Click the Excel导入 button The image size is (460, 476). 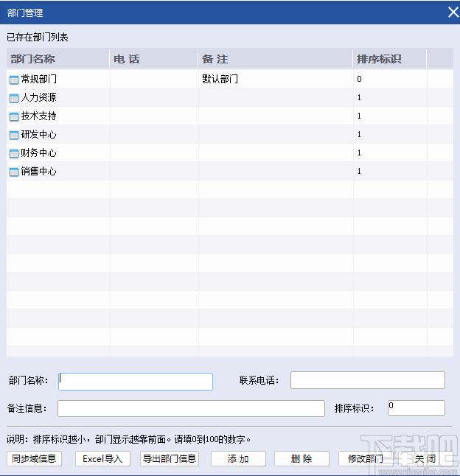[103, 459]
